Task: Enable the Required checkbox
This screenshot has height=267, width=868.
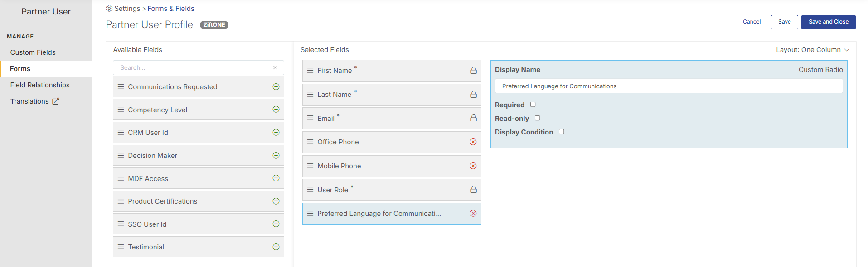Action: [533, 105]
